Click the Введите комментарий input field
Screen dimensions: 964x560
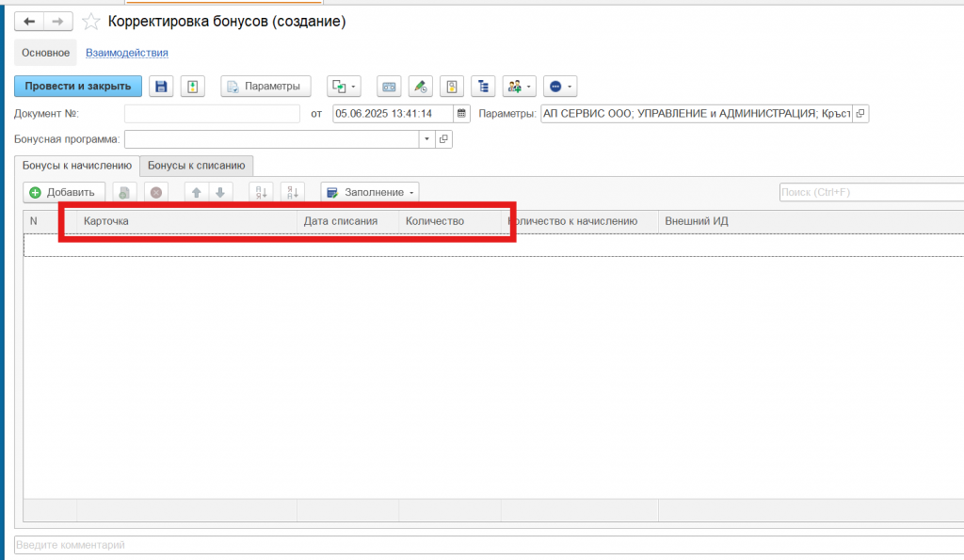[471, 545]
